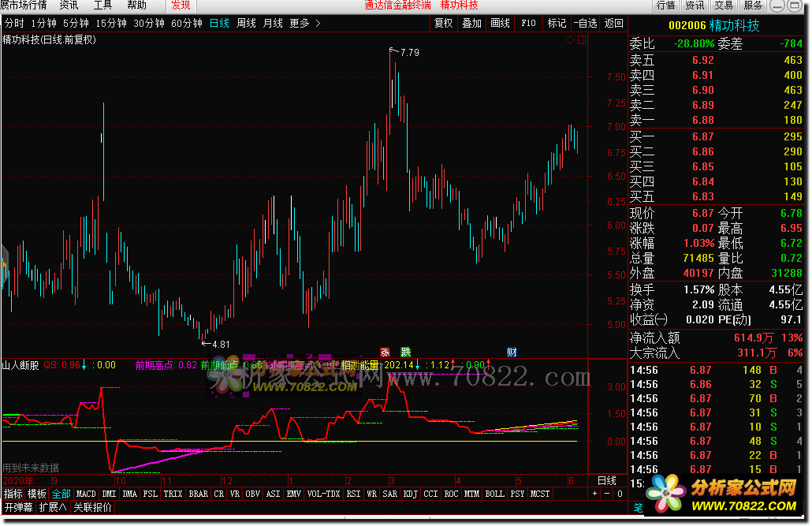Open the 关联报价 tab

[93, 507]
